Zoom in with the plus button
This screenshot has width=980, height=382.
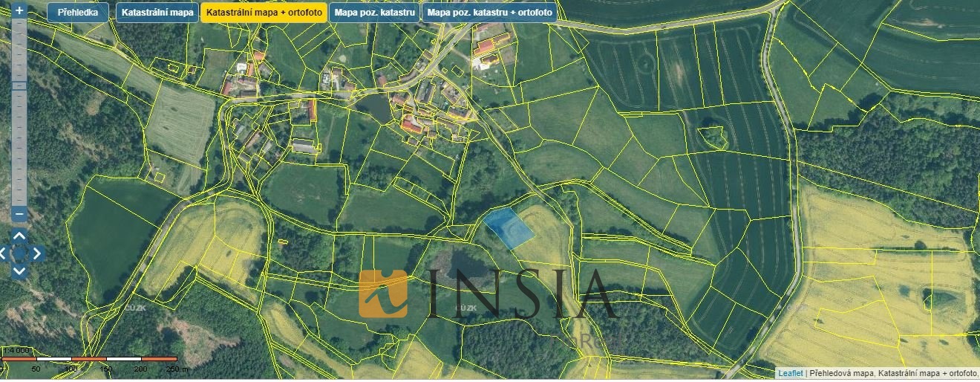click(x=19, y=11)
